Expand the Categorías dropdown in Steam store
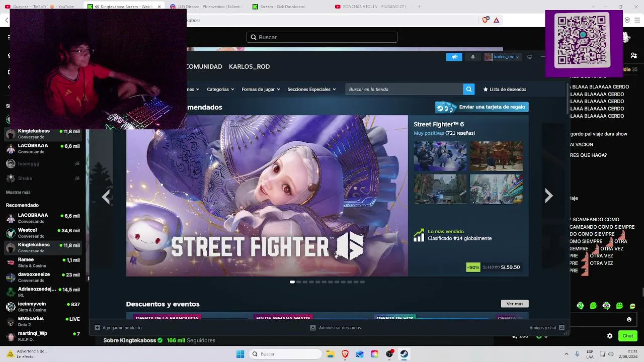This screenshot has width=644, height=362. point(221,89)
